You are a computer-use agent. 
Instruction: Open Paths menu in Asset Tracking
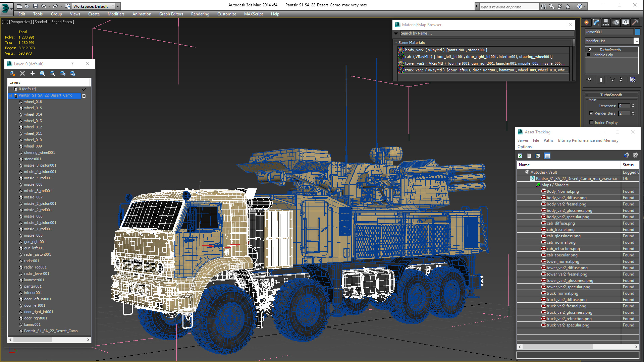548,140
